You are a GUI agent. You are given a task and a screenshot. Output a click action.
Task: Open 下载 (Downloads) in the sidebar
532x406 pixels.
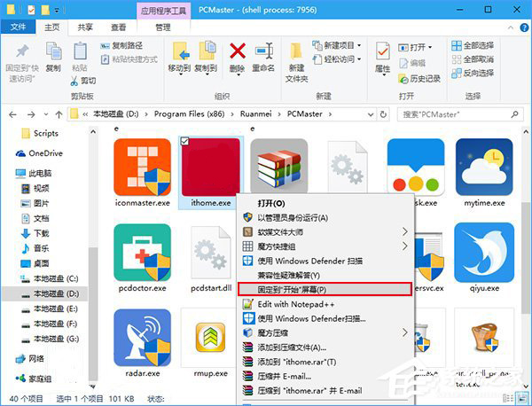[x=35, y=233]
